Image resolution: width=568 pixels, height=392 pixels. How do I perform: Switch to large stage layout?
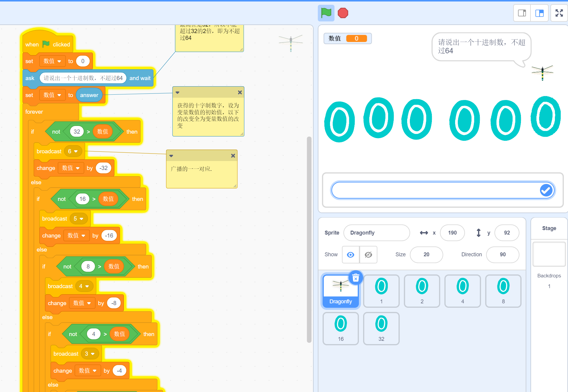point(539,13)
